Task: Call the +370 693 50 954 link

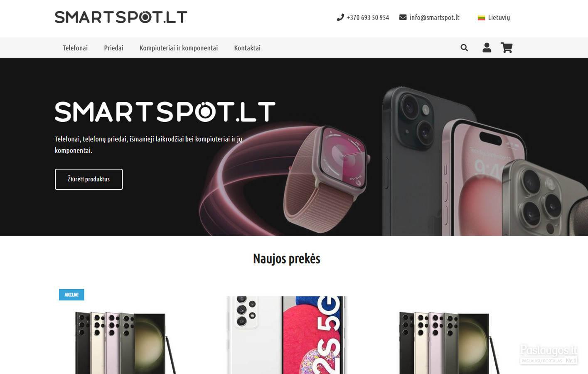Action: pos(368,17)
